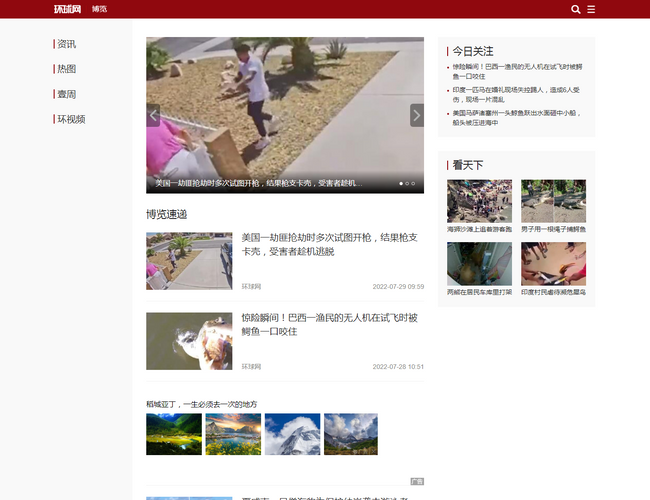
Task: Open the 博览 channel in the header
Action: pos(99,9)
